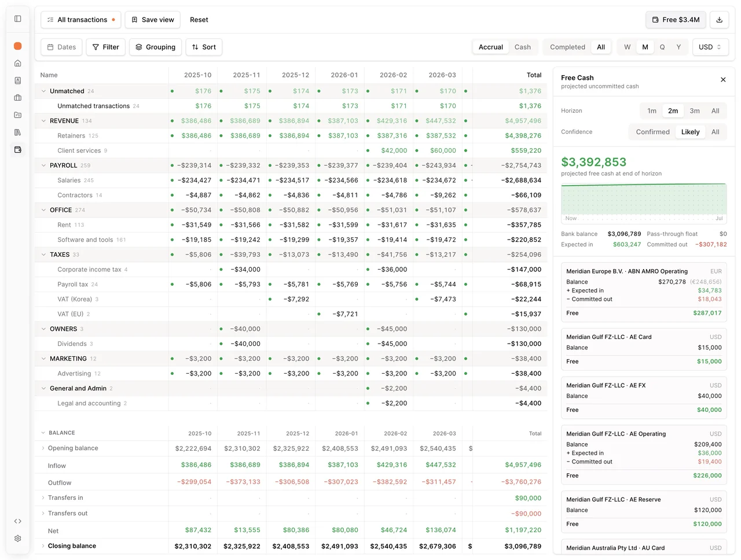Switch to Cash basis

(x=523, y=47)
